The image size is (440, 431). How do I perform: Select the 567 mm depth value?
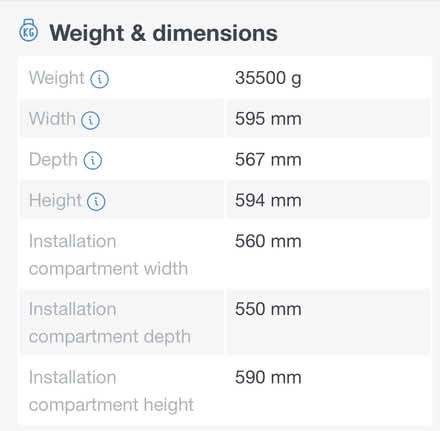coord(268,160)
